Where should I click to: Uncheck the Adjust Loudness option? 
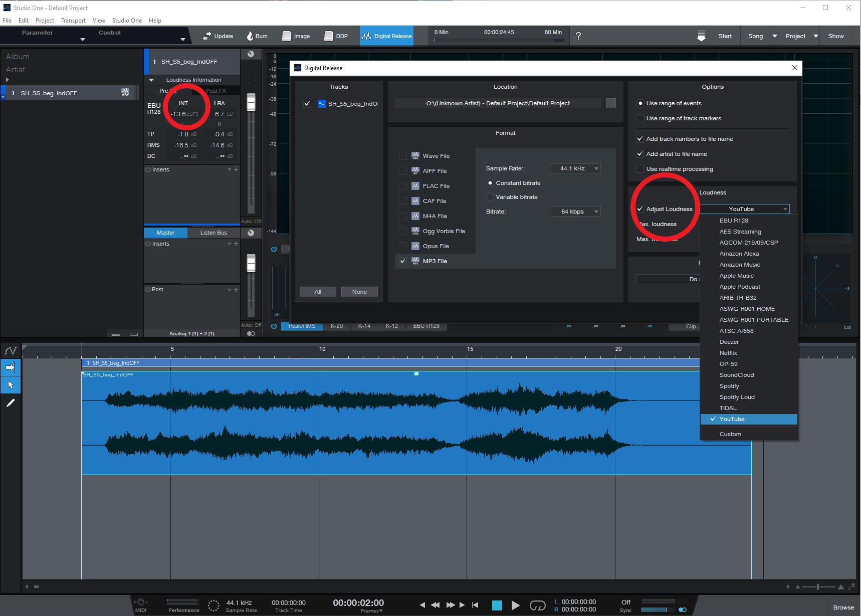(x=640, y=209)
